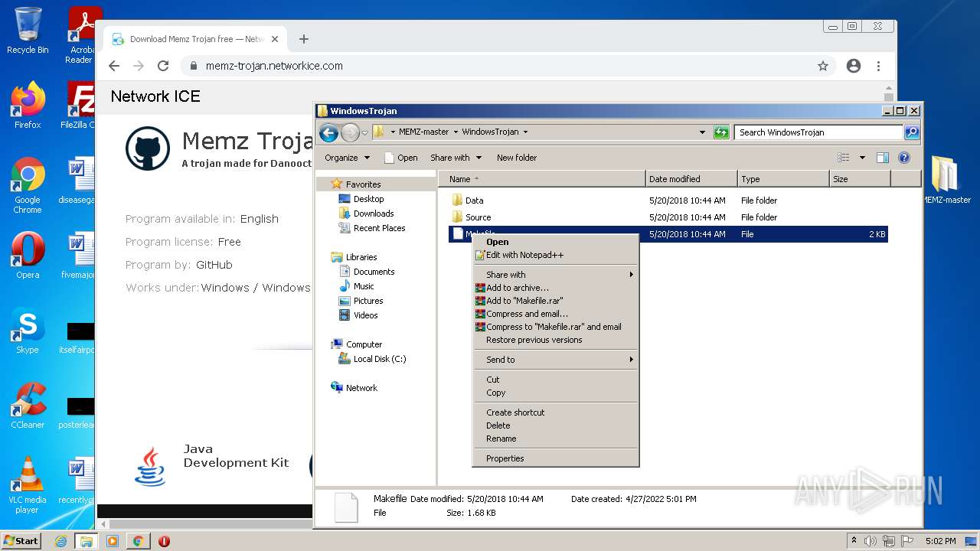Open the address bar history dropdown
This screenshot has height=551, width=980.
(x=703, y=132)
